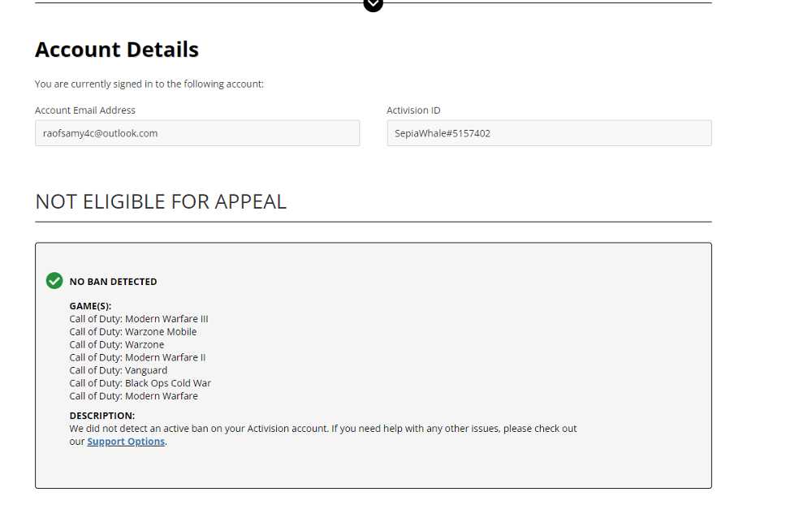Select Call of Duty: Vanguard entry
The height and width of the screenshot is (522, 812).
pos(119,370)
